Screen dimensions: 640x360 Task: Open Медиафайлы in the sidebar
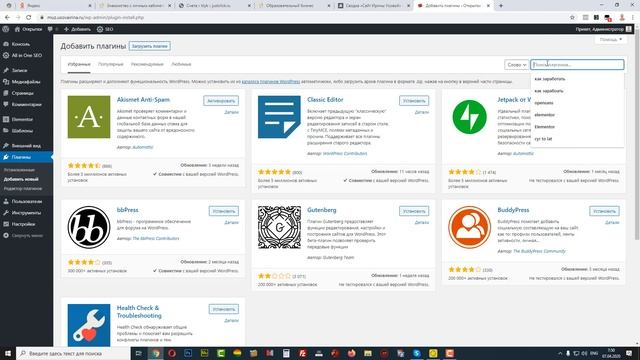(27, 82)
